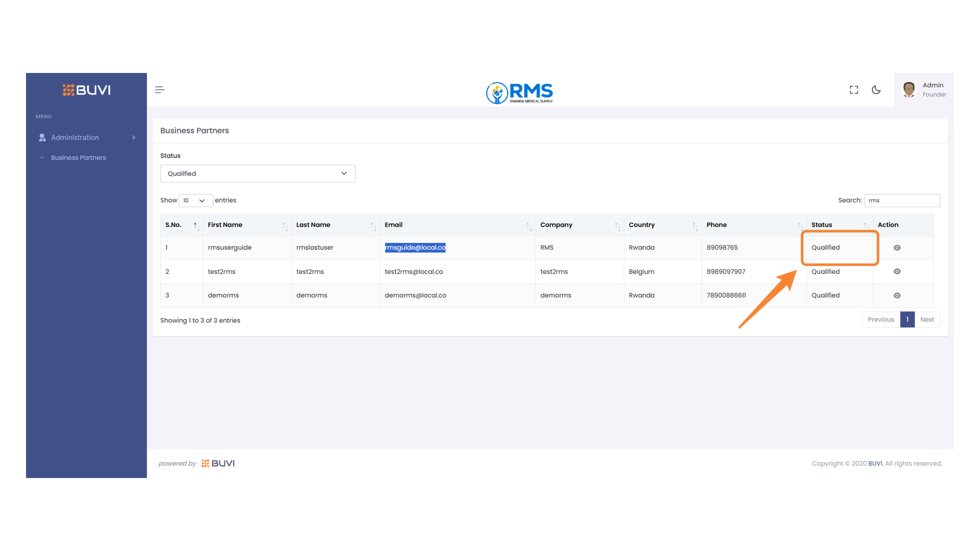
Task: Click the Admin avatar picture
Action: (909, 90)
